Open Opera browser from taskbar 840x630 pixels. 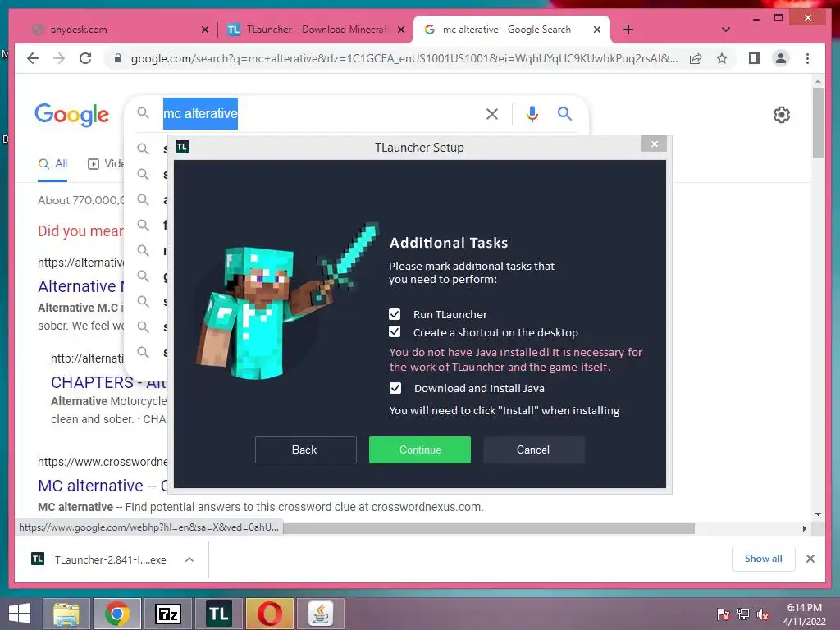269,614
